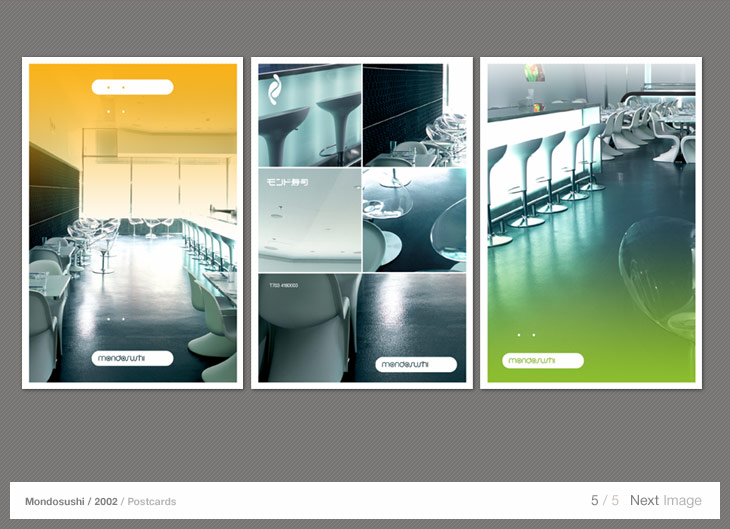The width and height of the screenshot is (730, 529).
Task: Click the Postcards breadcrumb label
Action: pyautogui.click(x=151, y=501)
